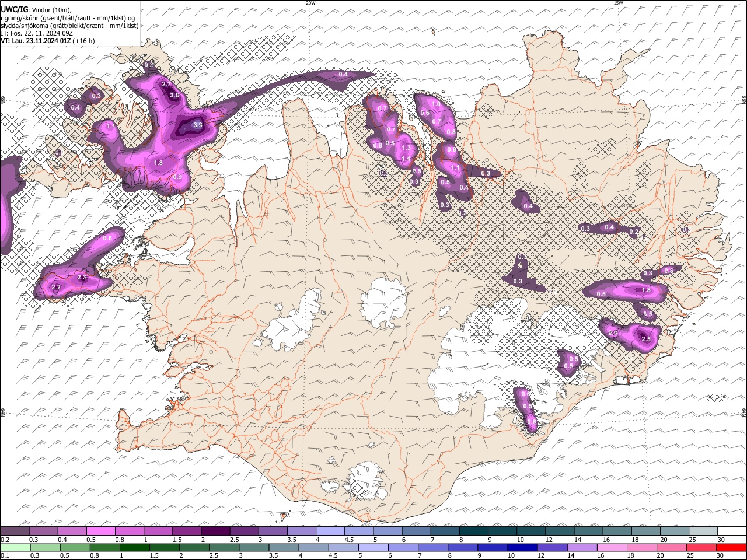Click the '0.8' label in top legend row
Screen dimensions: 747x560
click(120, 540)
